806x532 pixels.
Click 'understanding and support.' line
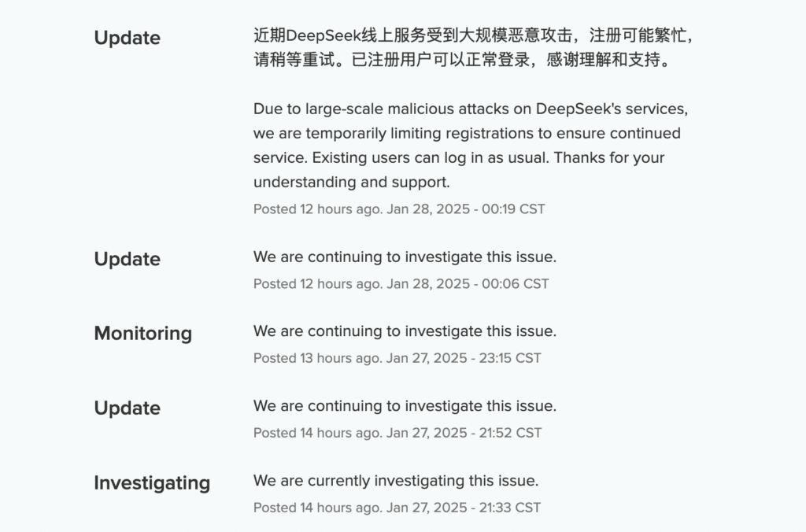[351, 182]
